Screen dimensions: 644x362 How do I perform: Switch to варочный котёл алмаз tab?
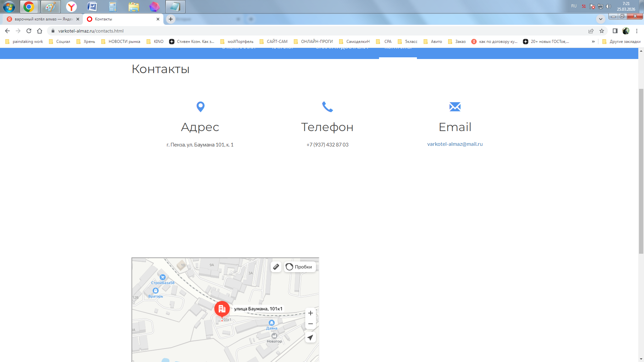tap(42, 19)
